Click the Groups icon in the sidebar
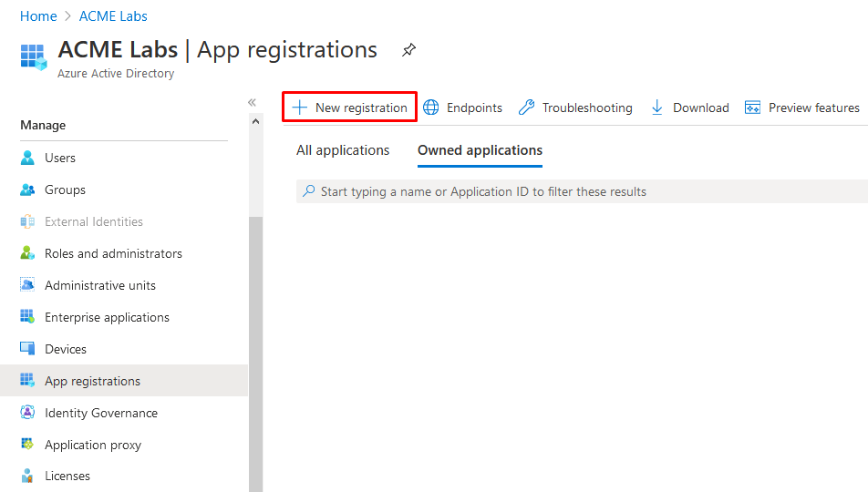868x492 pixels. pos(27,190)
